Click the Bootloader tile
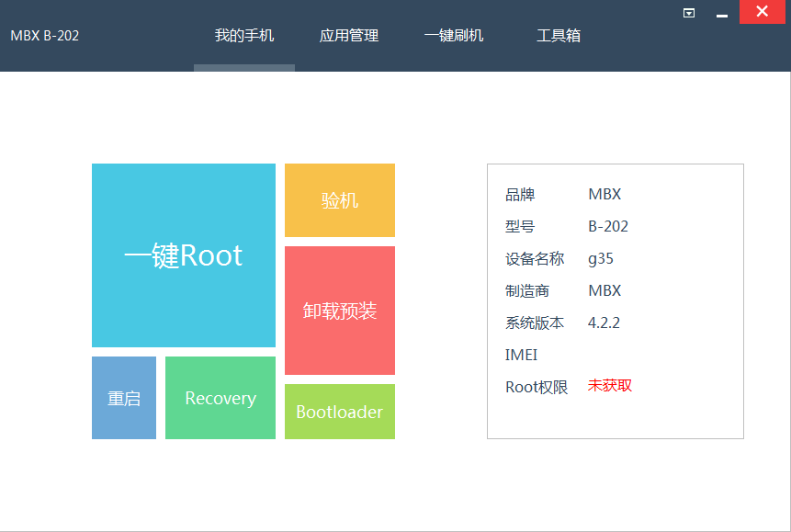The height and width of the screenshot is (532, 791). pos(340,412)
